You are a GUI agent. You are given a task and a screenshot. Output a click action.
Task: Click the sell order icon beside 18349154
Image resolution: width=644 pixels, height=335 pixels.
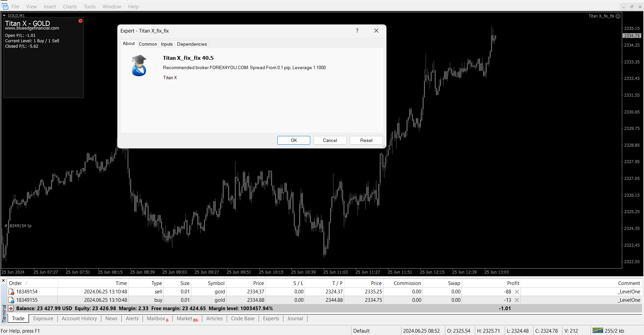click(11, 292)
